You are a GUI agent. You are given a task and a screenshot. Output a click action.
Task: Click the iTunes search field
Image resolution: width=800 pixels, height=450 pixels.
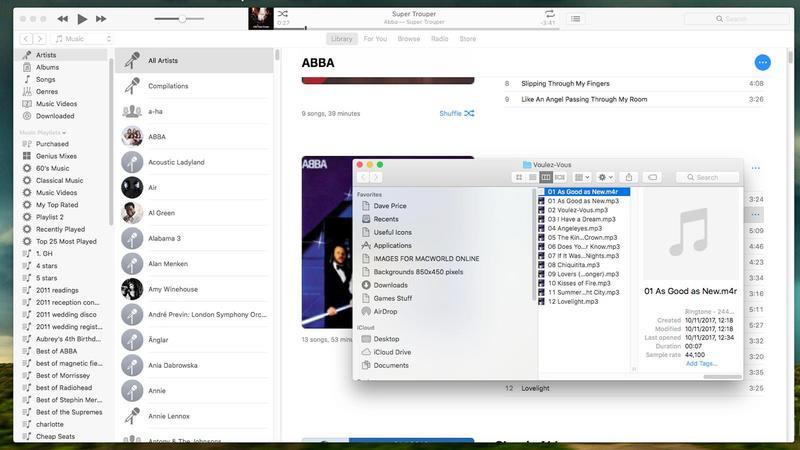736,19
